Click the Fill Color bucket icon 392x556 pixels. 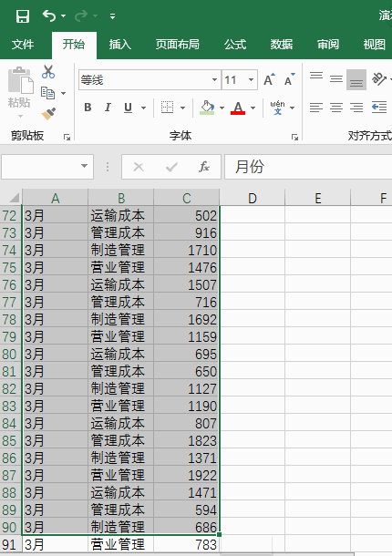207,108
